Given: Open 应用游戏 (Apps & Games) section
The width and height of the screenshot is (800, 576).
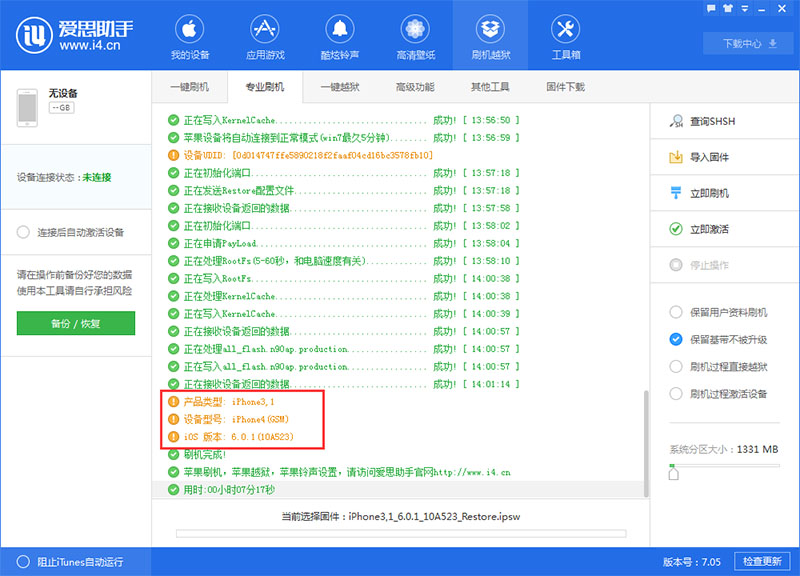Looking at the screenshot, I should pos(266,37).
